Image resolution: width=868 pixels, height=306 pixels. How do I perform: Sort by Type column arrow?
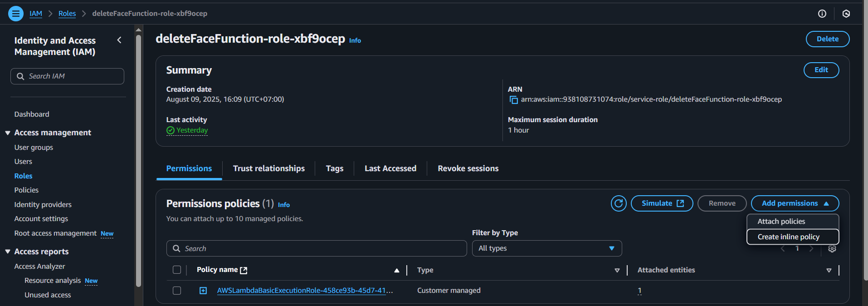617,270
